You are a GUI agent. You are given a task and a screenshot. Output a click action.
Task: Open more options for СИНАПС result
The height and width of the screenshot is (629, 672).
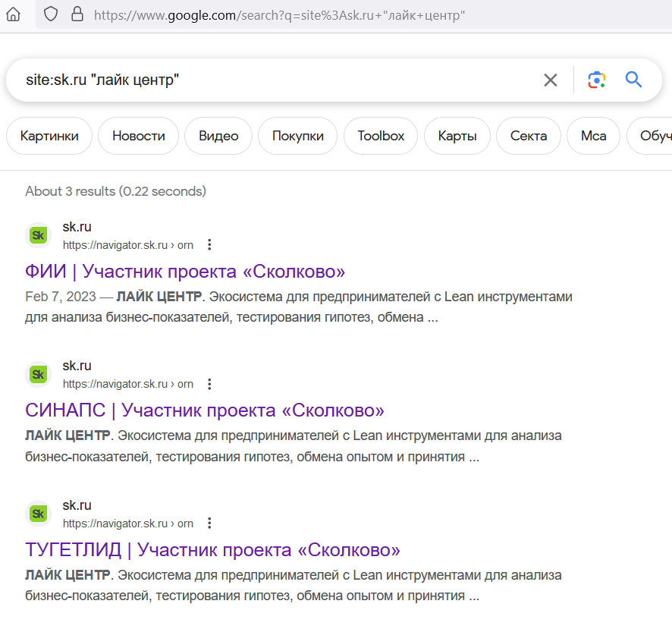click(209, 384)
